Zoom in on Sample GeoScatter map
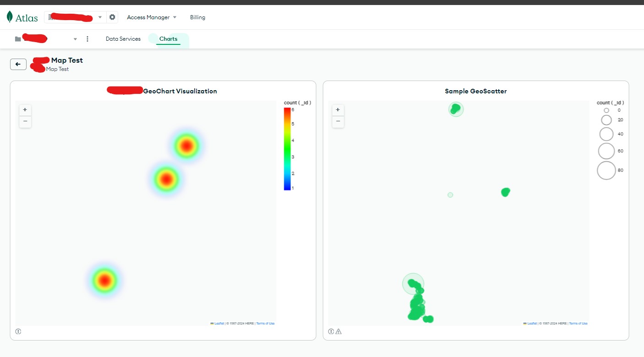644x357 pixels. (x=338, y=110)
